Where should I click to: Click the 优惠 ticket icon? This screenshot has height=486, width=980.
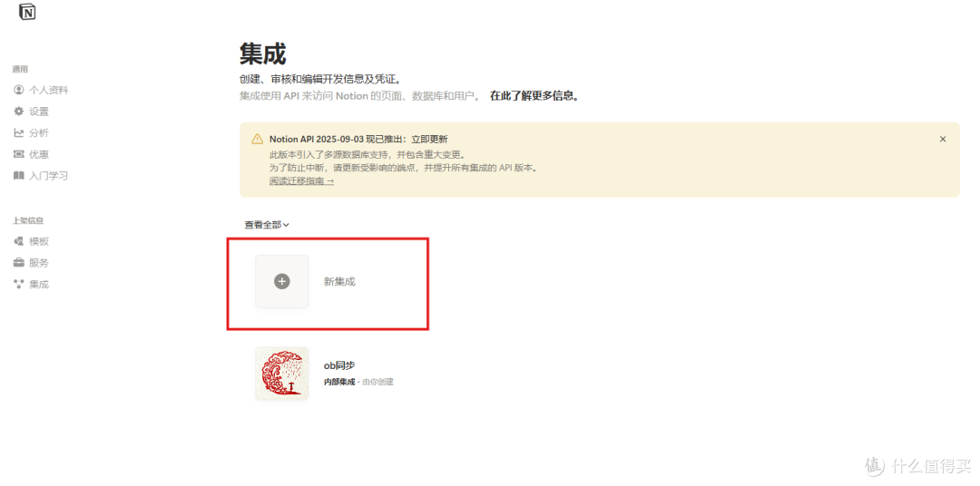pos(19,154)
